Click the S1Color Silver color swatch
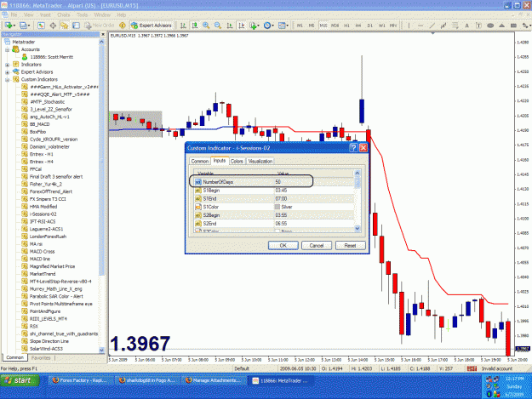The width and height of the screenshot is (532, 399). (277, 207)
